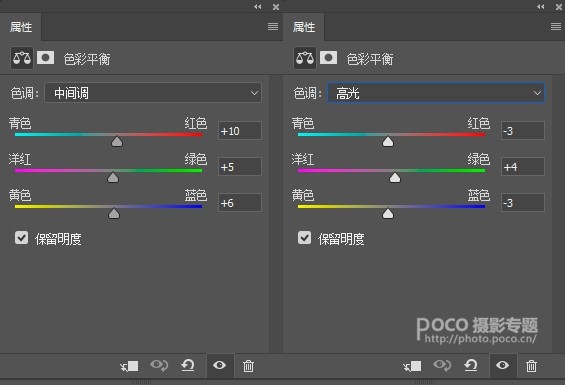Uncheck 保留明度 in the highlights panel
The image size is (565, 385).
tap(304, 238)
